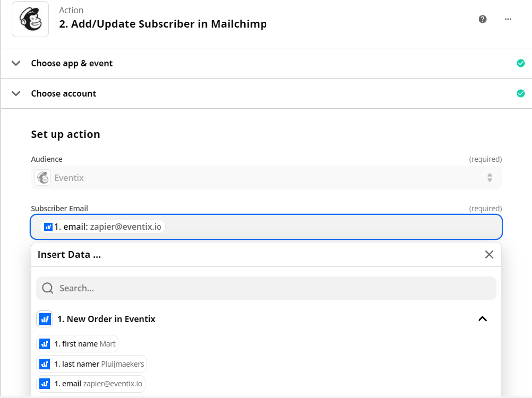
Task: Click the Add/Update Subscriber in Mailchimp title
Action: tap(163, 24)
